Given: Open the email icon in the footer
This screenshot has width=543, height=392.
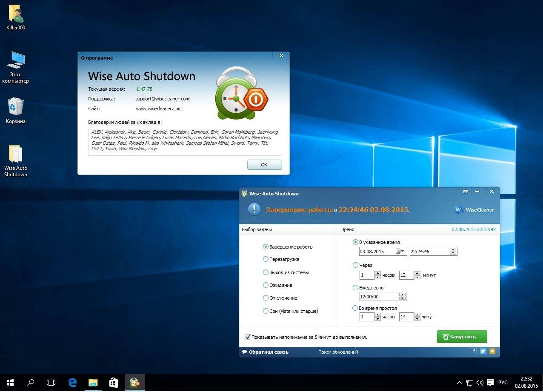Looking at the screenshot, I should coord(492,352).
